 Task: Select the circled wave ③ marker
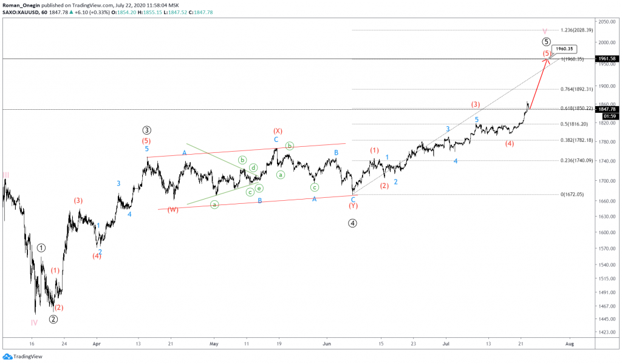point(147,129)
